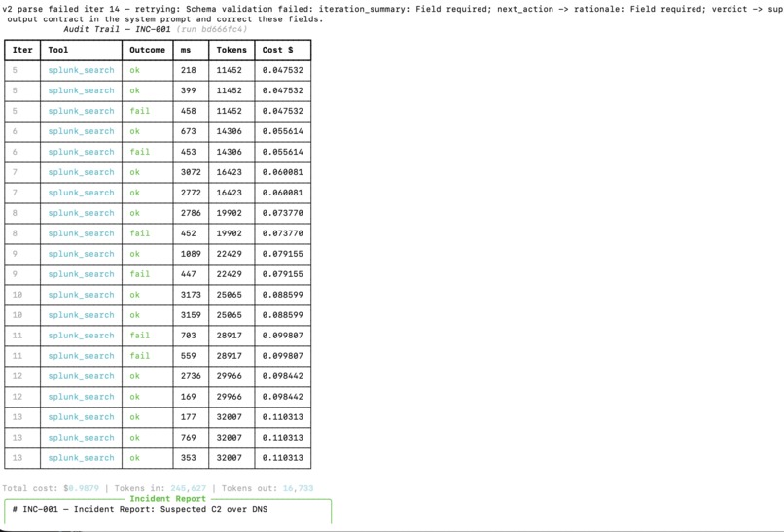Click tokens "25065" in the 3173 ms row
Image resolution: width=784 pixels, height=532 pixels.
coord(229,295)
